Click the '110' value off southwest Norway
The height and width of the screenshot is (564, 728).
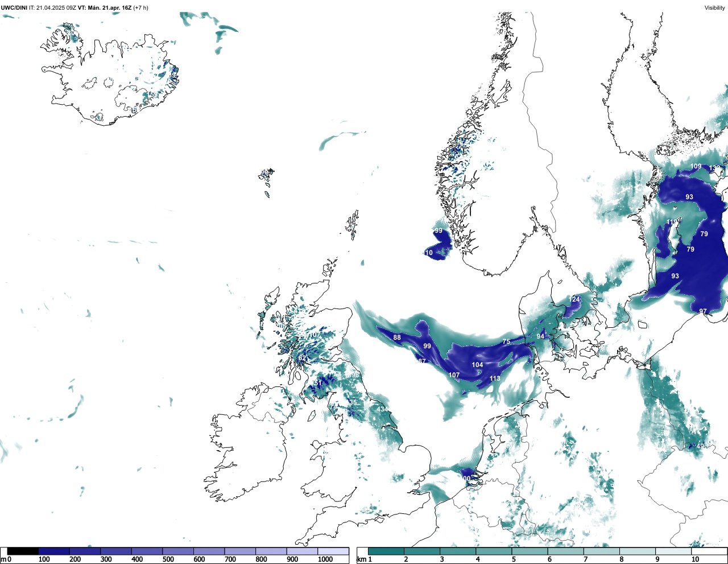[x=428, y=253]
